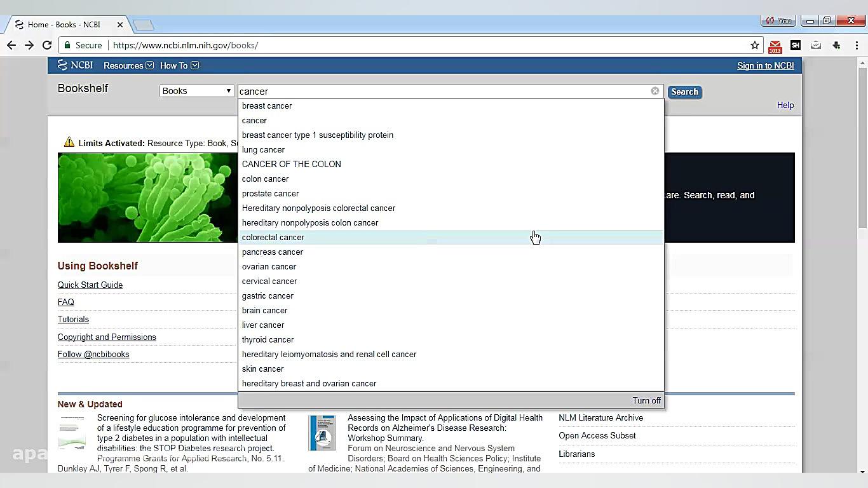Switch to the Home - Books - NCBI tab
Image resolution: width=868 pixels, height=488 pixels.
[64, 25]
